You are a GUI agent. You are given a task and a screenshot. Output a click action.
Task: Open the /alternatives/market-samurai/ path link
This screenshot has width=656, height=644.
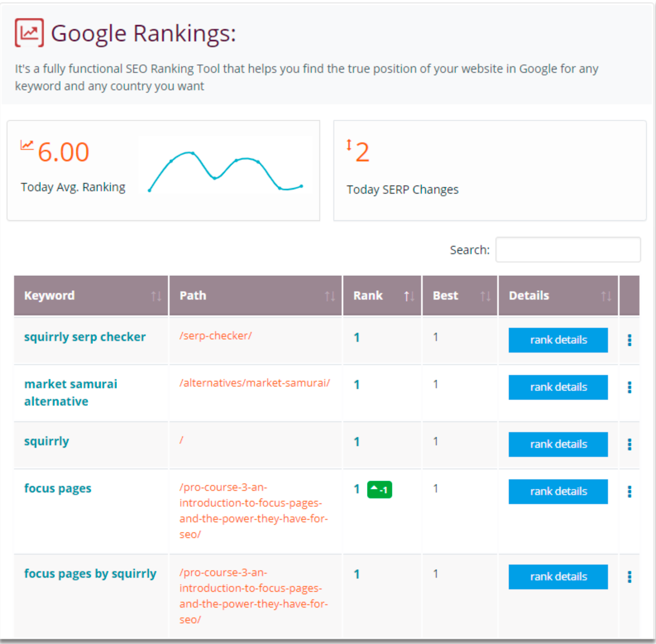[255, 383]
